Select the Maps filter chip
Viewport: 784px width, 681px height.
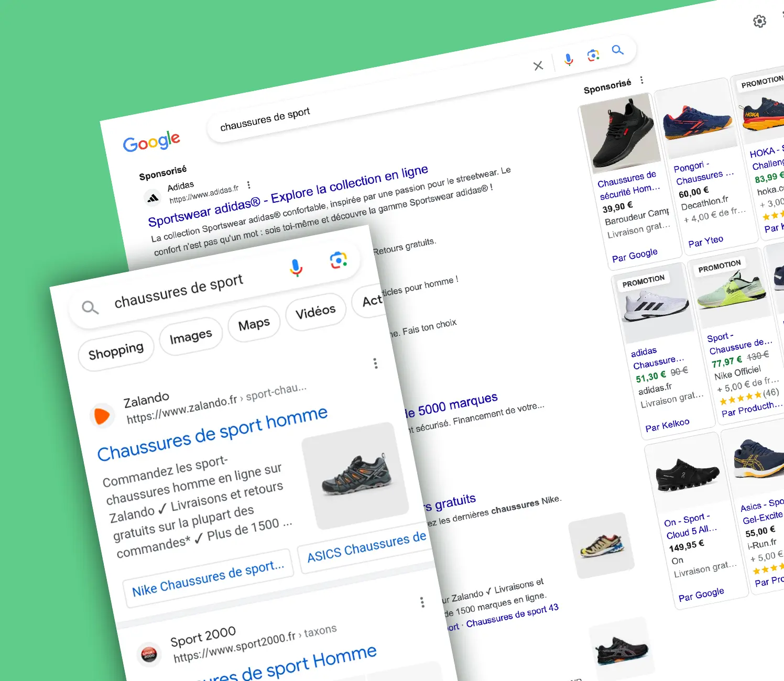254,324
